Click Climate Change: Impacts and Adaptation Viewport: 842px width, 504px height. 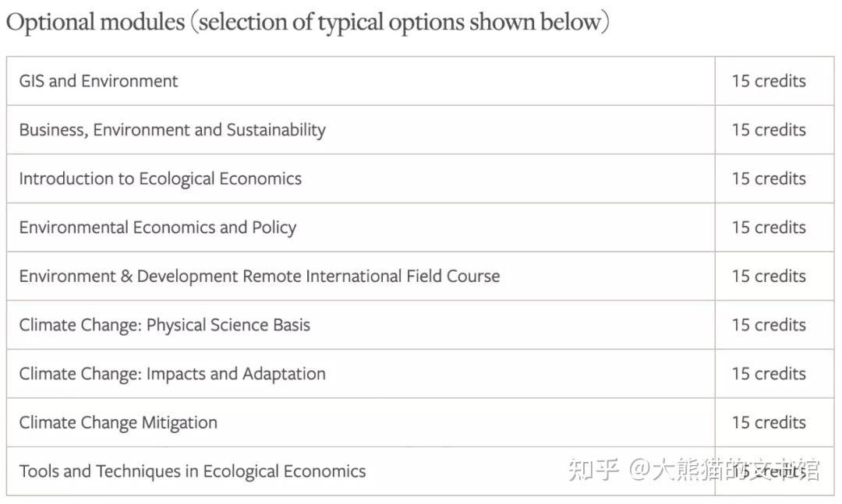coord(172,374)
